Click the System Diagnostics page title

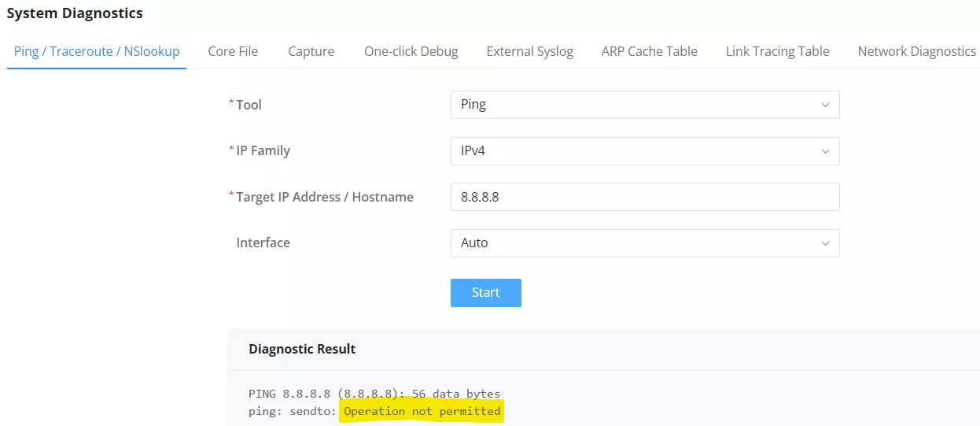[75, 13]
